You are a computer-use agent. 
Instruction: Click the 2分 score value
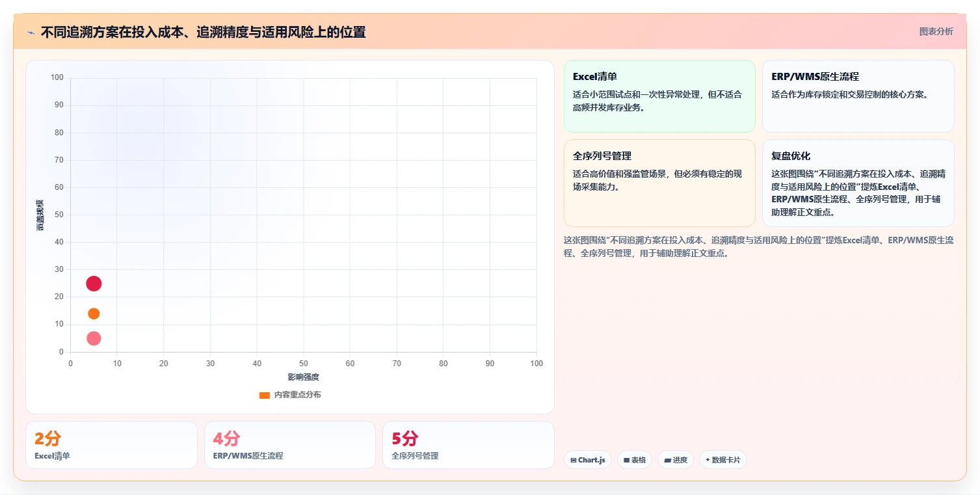[47, 438]
